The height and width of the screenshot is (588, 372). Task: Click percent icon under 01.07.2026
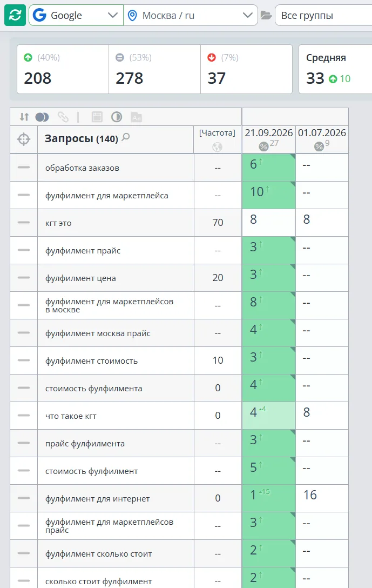[x=319, y=146]
